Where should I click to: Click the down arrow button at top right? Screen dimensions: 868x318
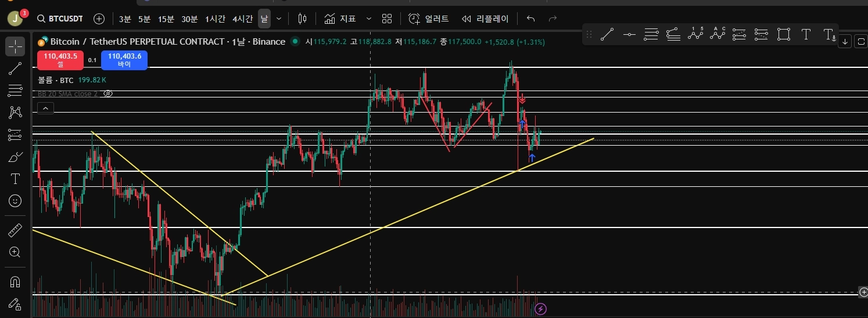pyautogui.click(x=845, y=41)
